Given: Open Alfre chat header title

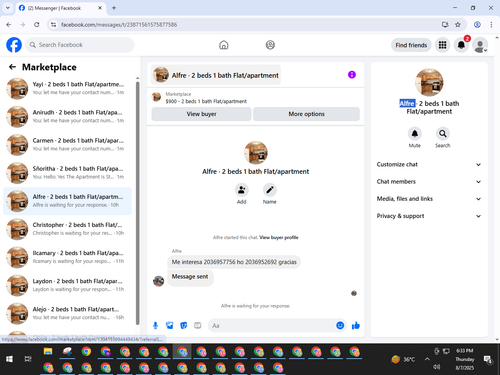Looking at the screenshot, I should tap(216, 75).
